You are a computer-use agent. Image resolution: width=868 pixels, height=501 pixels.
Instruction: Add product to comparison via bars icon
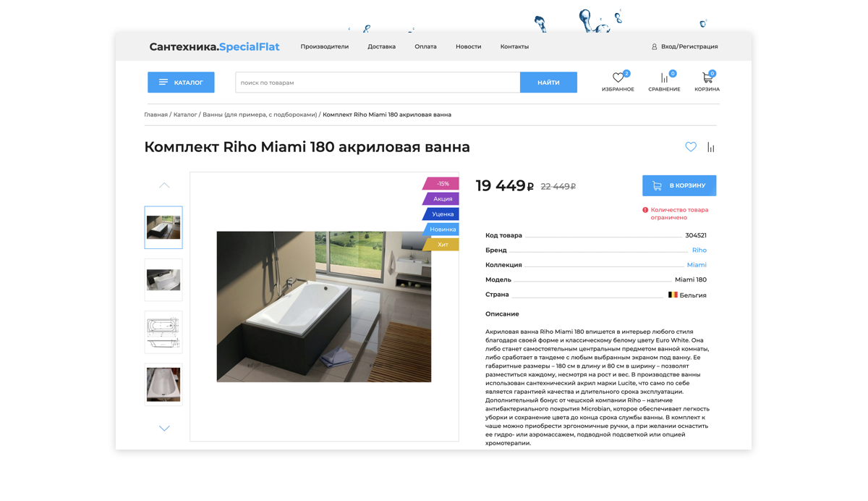click(x=711, y=148)
